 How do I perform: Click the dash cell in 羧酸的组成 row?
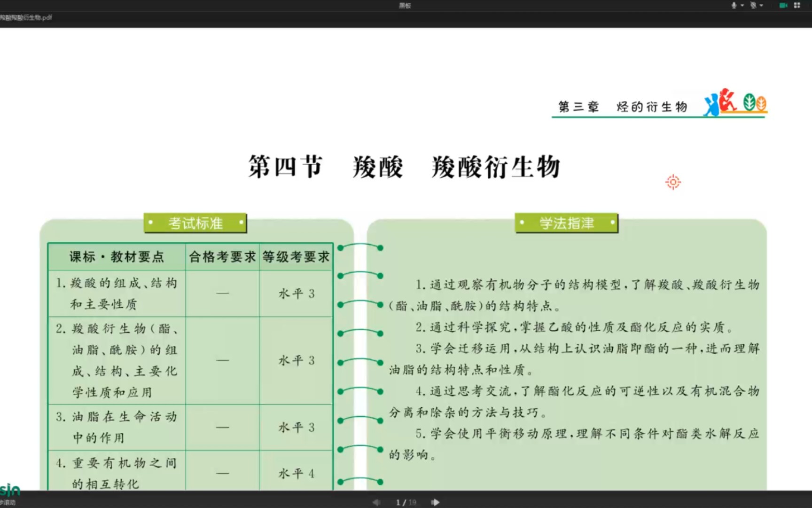(x=223, y=294)
